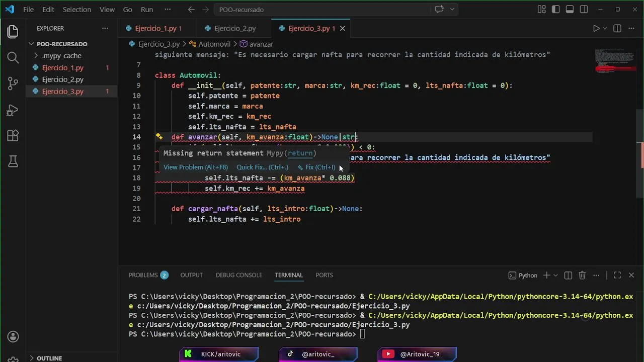Click Automovil breadcrumb segment
644x362 pixels.
[x=209, y=44]
